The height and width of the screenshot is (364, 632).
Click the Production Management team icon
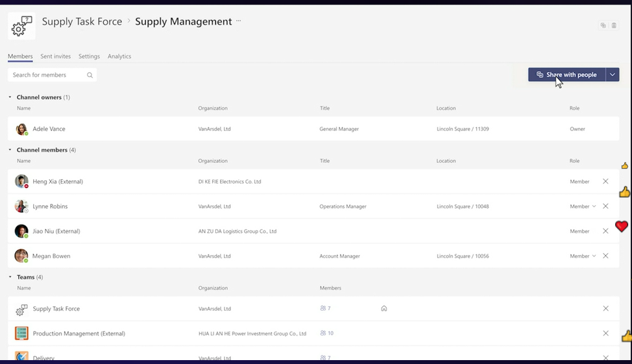(x=21, y=334)
